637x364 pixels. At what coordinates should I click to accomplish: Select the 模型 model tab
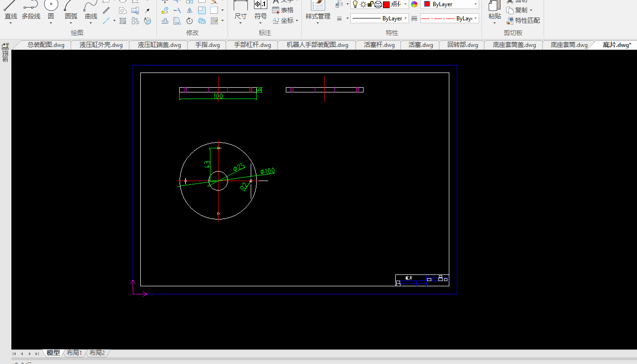pos(53,353)
